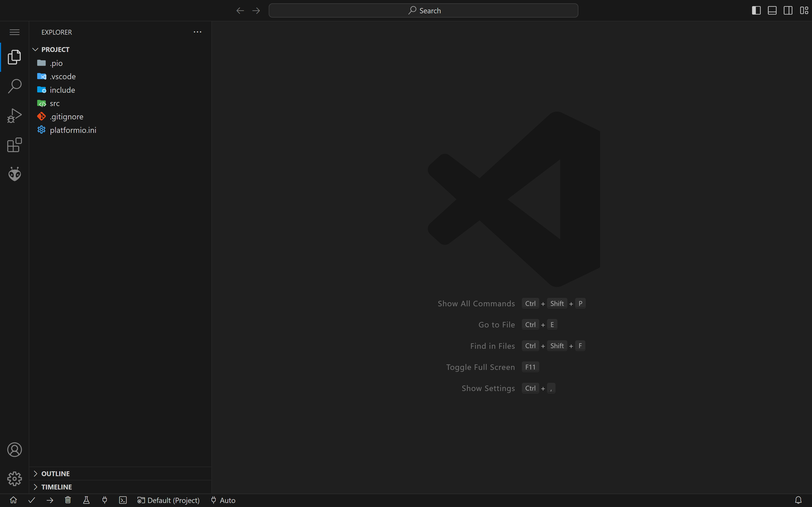Click the top Search command box

tap(423, 10)
